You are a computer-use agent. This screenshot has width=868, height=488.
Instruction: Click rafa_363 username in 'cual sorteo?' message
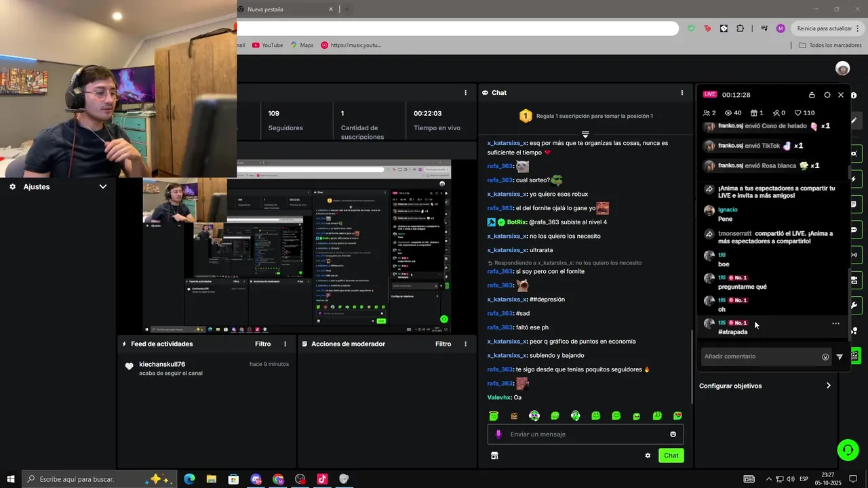[500, 180]
